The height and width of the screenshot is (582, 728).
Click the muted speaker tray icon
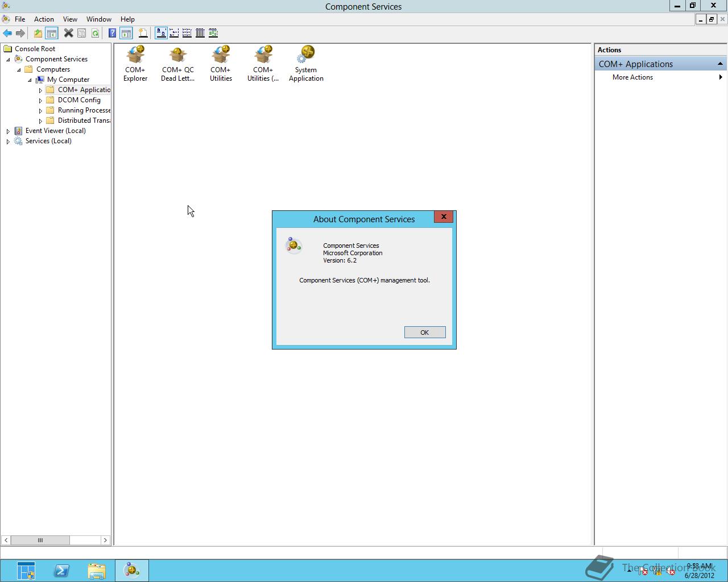pos(671,571)
